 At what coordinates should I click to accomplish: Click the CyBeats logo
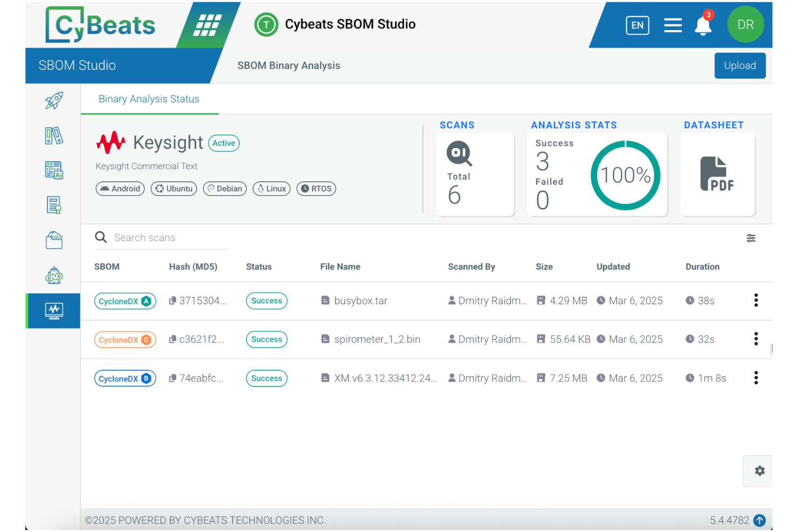click(x=100, y=25)
